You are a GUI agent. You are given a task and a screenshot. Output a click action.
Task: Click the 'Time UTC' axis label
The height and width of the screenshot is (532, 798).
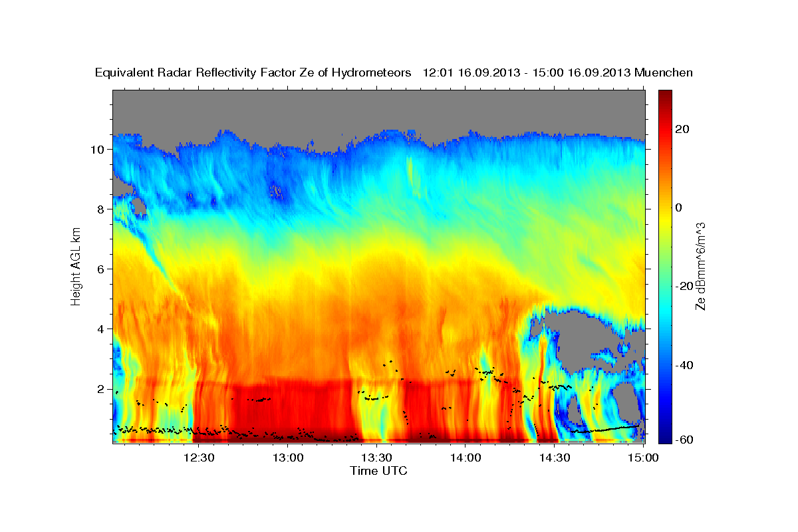(378, 471)
